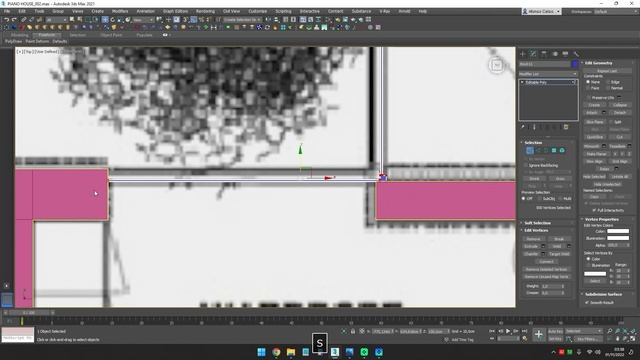Click the Selection Lock toggle icon
The image size is (640, 360).
pos(353,331)
